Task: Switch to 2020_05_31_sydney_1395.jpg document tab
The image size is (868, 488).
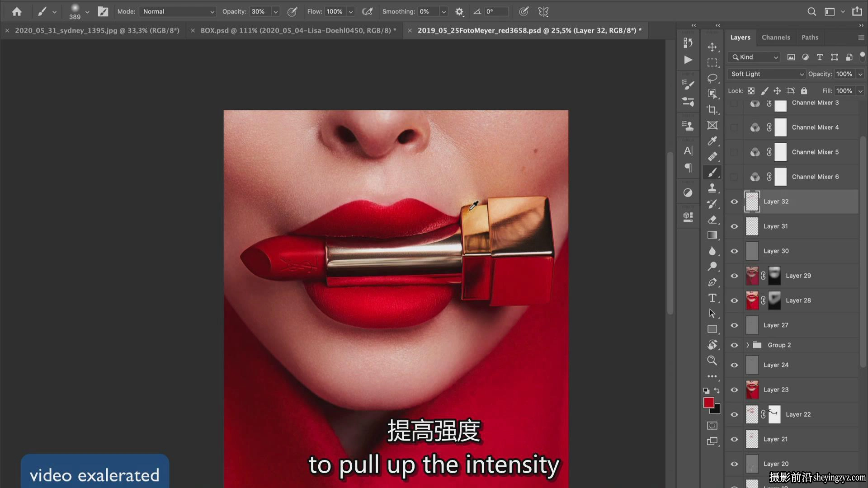Action: point(97,30)
